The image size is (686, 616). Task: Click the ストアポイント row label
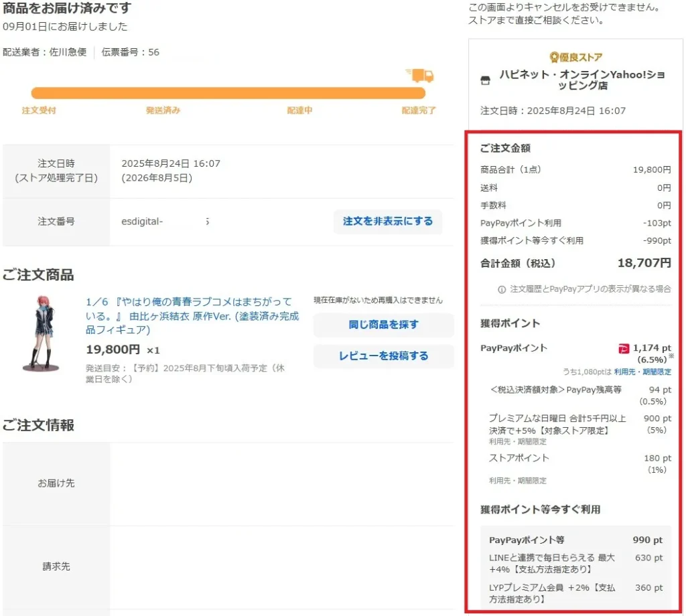519,458
